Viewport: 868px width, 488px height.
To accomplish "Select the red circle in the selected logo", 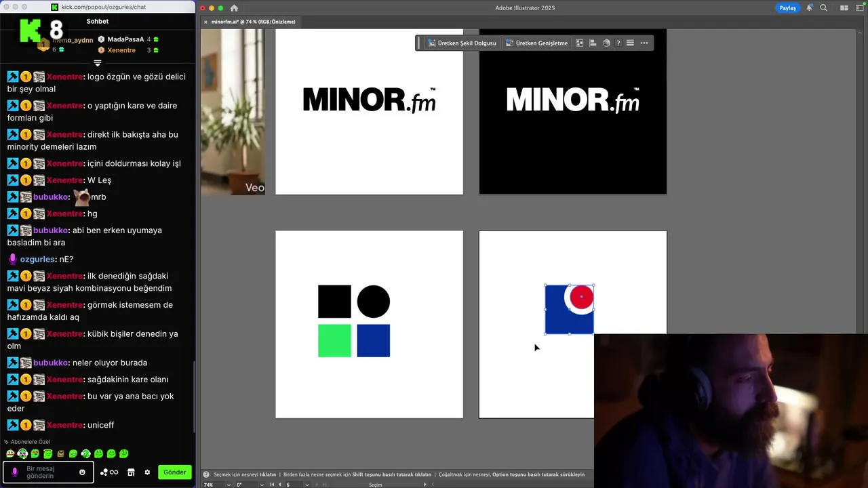I will 582,297.
